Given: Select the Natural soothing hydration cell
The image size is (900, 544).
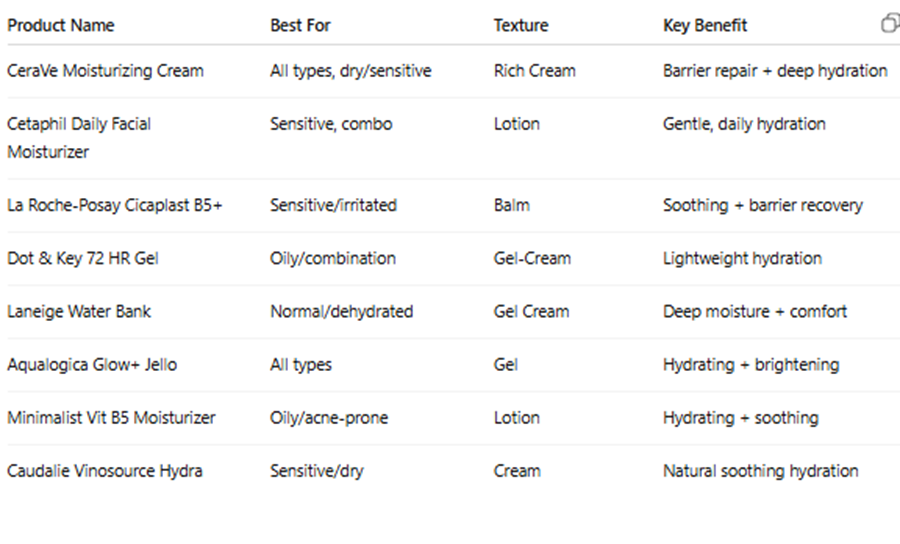Looking at the screenshot, I should [x=760, y=470].
